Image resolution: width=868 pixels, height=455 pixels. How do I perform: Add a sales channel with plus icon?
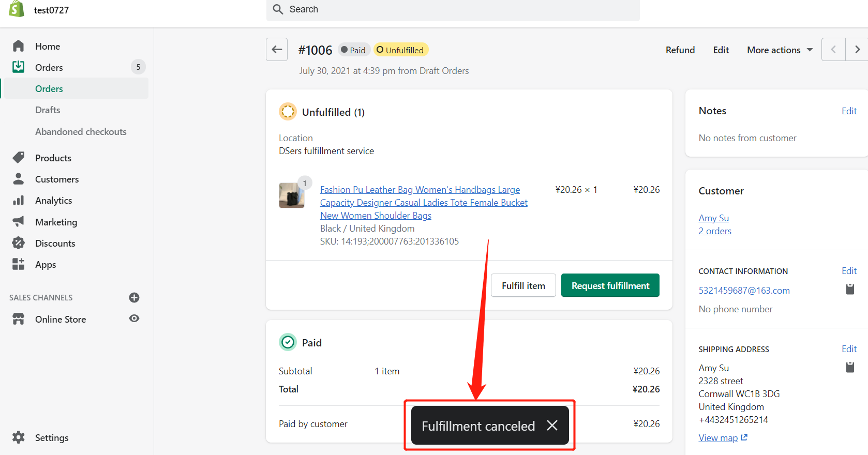click(134, 297)
